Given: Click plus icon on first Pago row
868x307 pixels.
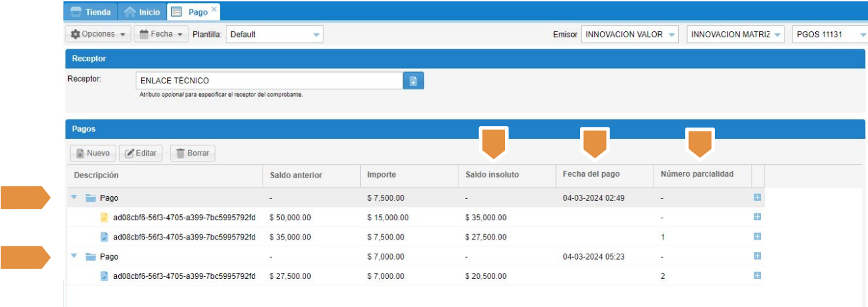Looking at the screenshot, I should click(757, 198).
